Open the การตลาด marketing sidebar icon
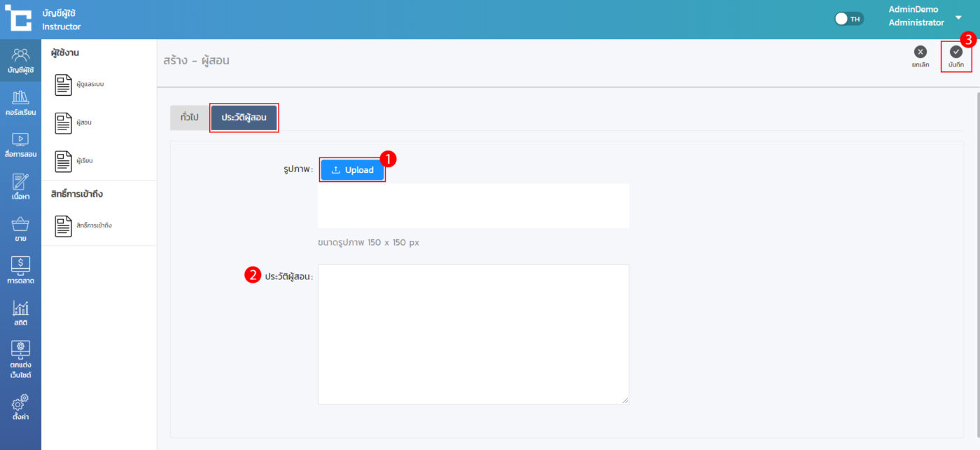This screenshot has width=980, height=450. 20,270
